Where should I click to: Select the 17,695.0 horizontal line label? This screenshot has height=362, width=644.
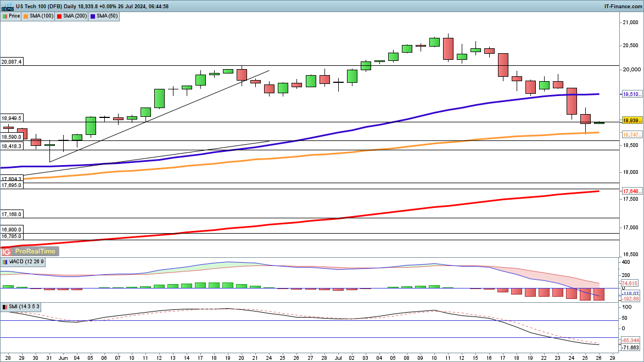pyautogui.click(x=12, y=185)
